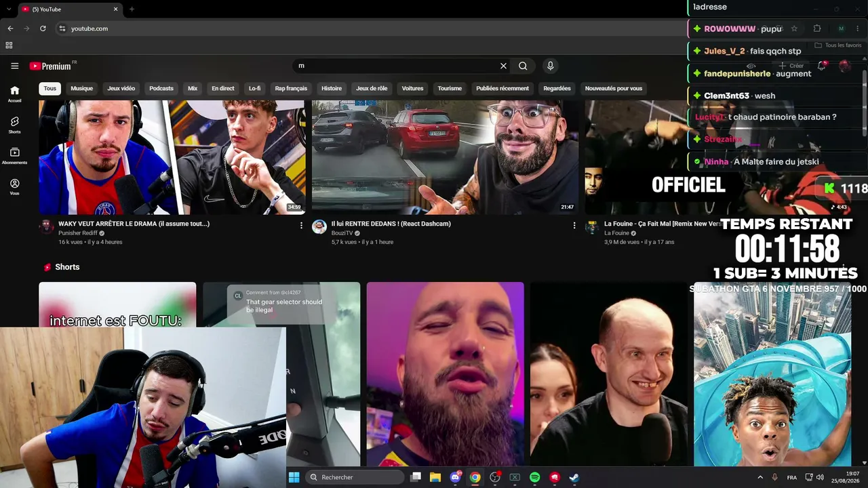Open more options for React Dashcam video
Viewport: 868px width, 488px height.
(574, 225)
